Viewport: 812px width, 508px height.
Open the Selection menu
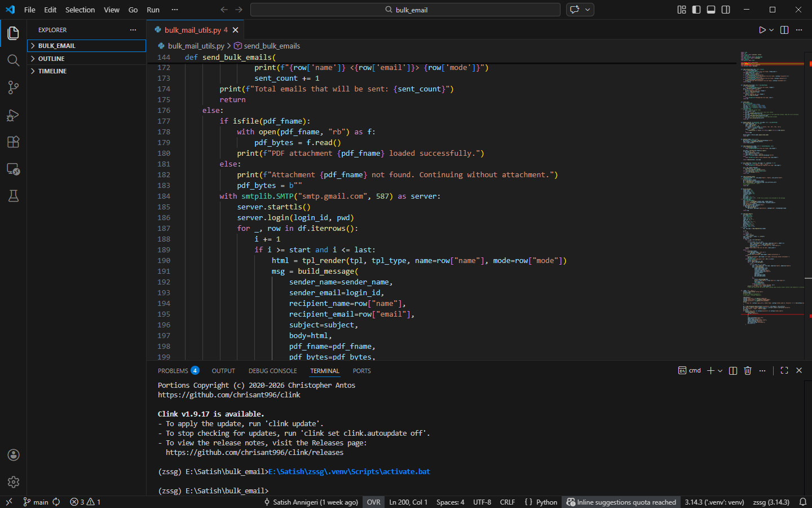coord(80,10)
